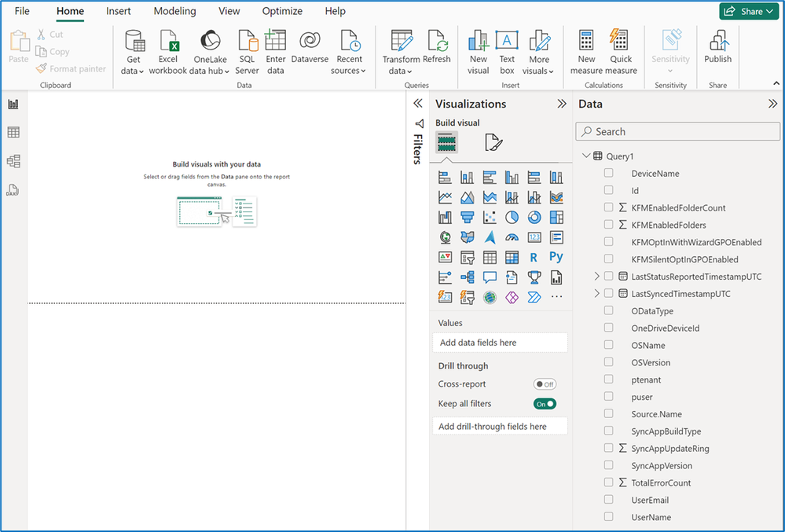Click the Publish button
Viewport: 785px width, 532px height.
718,46
